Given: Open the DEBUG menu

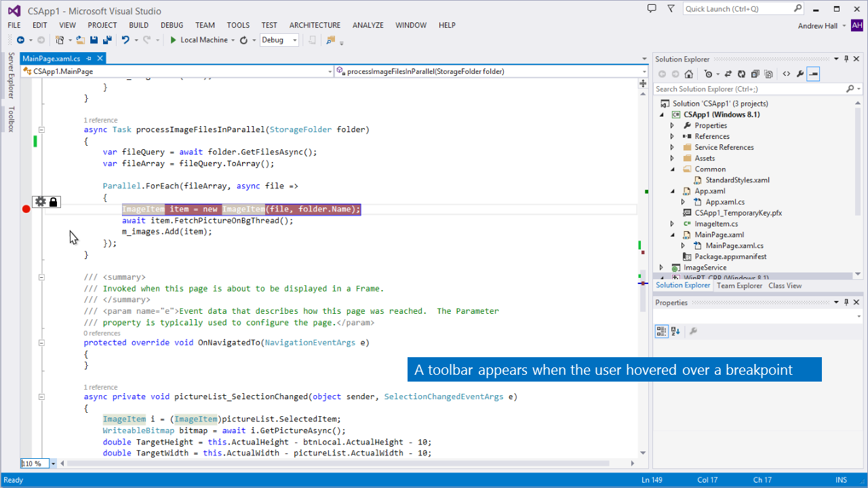Looking at the screenshot, I should click(172, 25).
